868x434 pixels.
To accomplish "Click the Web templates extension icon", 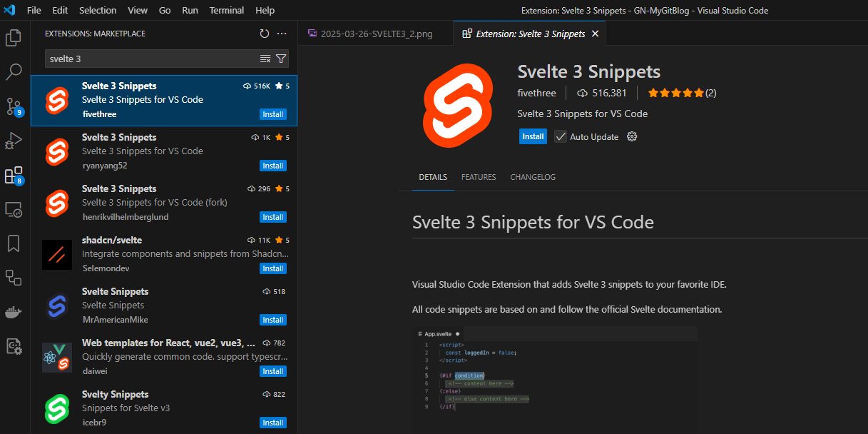I will [x=56, y=358].
